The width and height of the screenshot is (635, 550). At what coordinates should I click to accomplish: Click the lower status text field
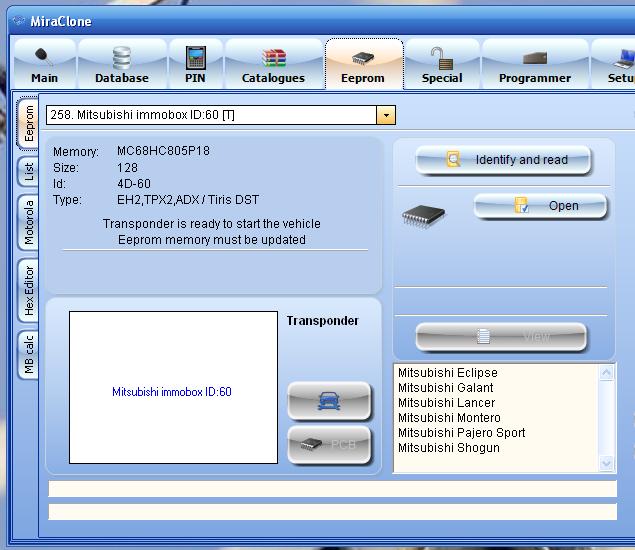(x=332, y=512)
